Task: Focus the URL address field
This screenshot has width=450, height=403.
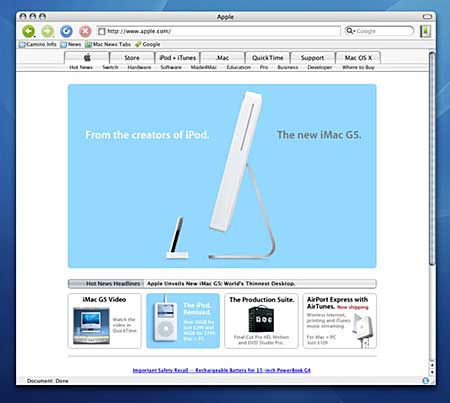Action: 218,31
